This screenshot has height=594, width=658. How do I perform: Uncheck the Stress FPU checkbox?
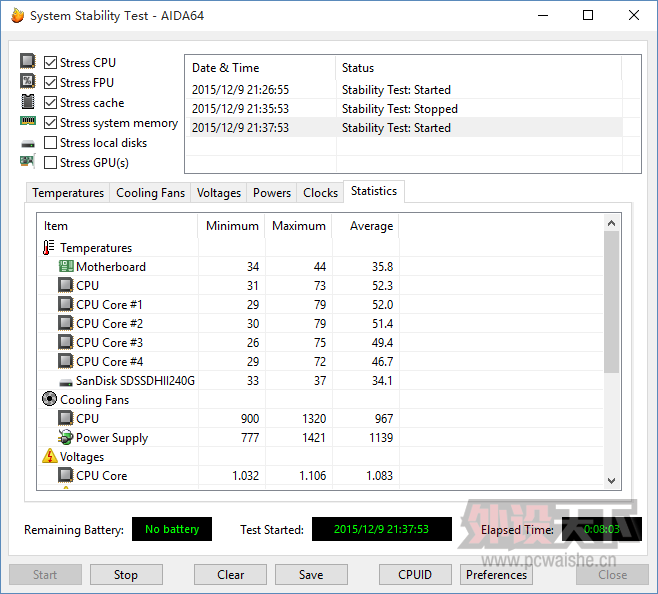pyautogui.click(x=50, y=82)
